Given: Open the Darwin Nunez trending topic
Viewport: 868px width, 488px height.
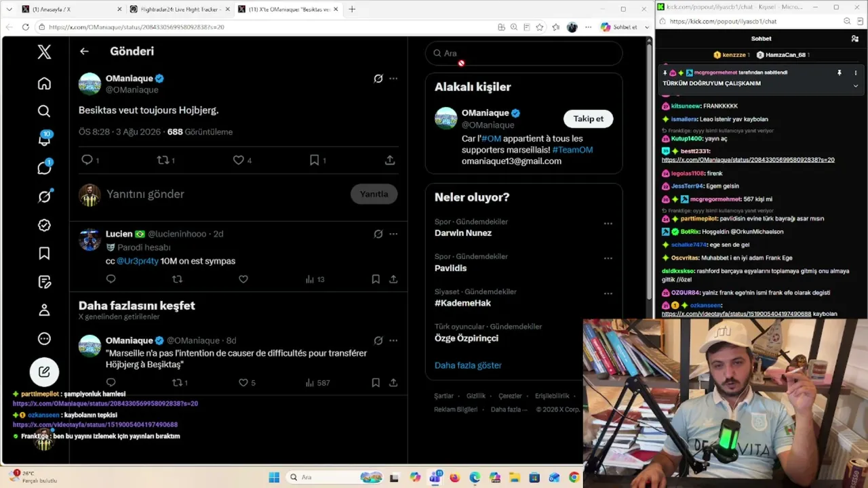Looking at the screenshot, I should [463, 233].
